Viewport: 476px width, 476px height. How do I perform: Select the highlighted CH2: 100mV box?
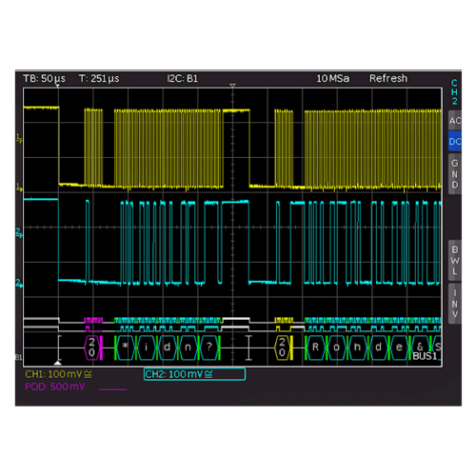coord(194,374)
